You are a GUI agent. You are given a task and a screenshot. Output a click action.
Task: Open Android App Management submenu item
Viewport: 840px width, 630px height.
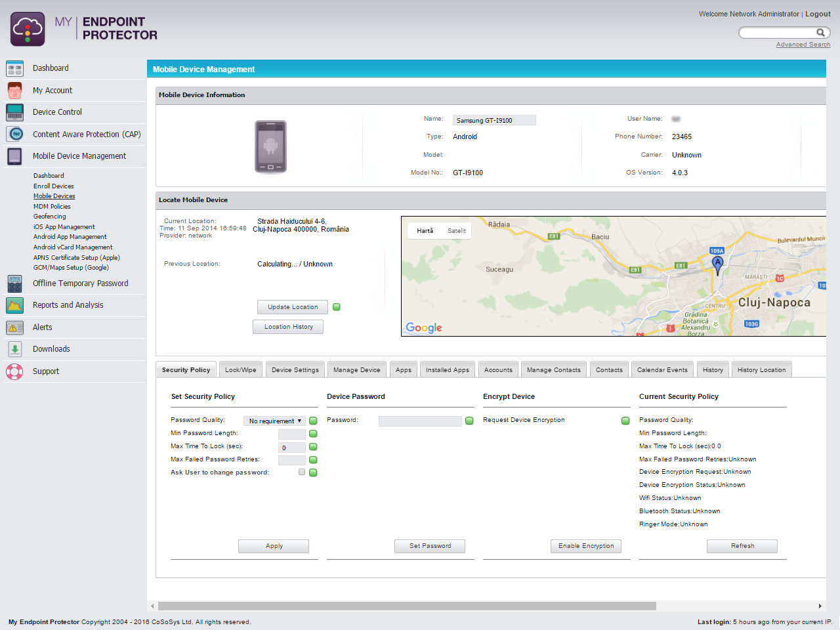tap(70, 237)
